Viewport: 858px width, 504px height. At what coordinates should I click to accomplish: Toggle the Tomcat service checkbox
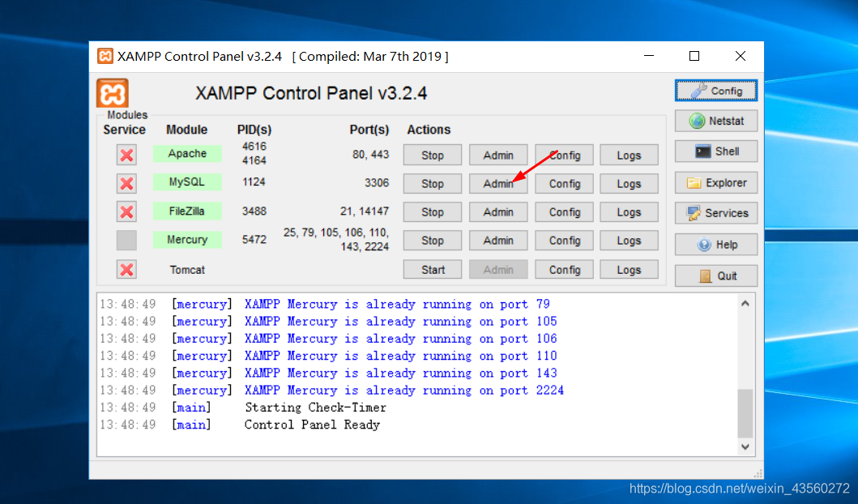pos(126,269)
